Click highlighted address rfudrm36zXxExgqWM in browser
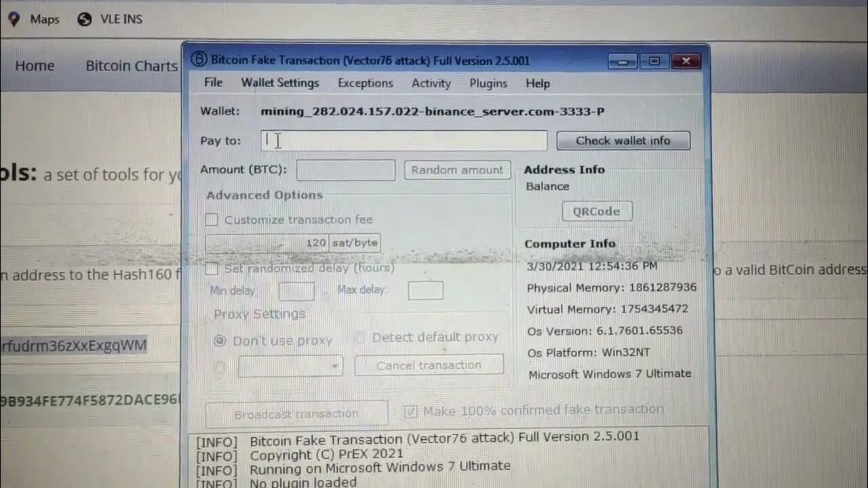The width and height of the screenshot is (868, 488). click(x=73, y=345)
